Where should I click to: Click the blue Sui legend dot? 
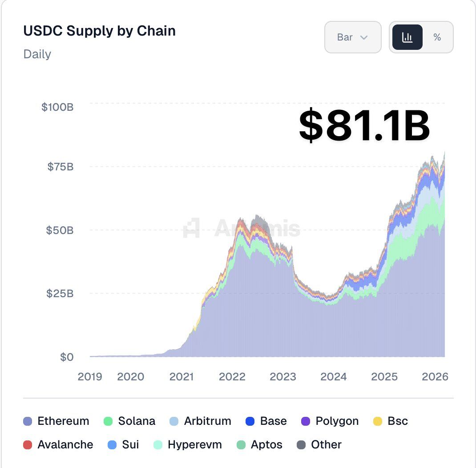coord(113,444)
